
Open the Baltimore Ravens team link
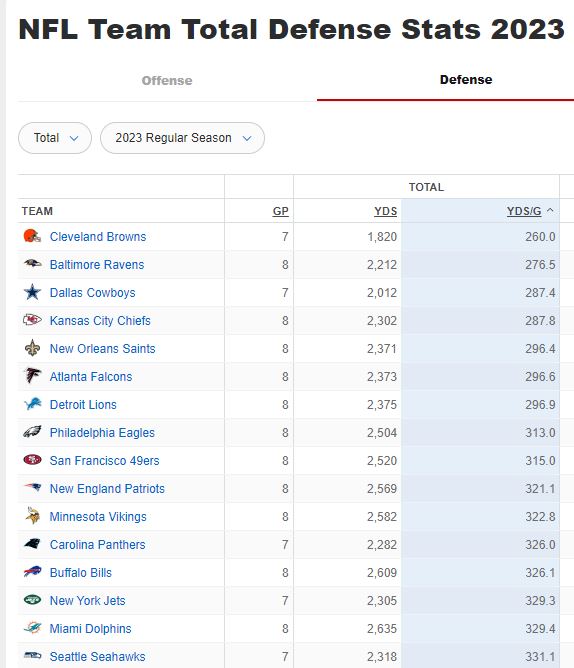97,265
